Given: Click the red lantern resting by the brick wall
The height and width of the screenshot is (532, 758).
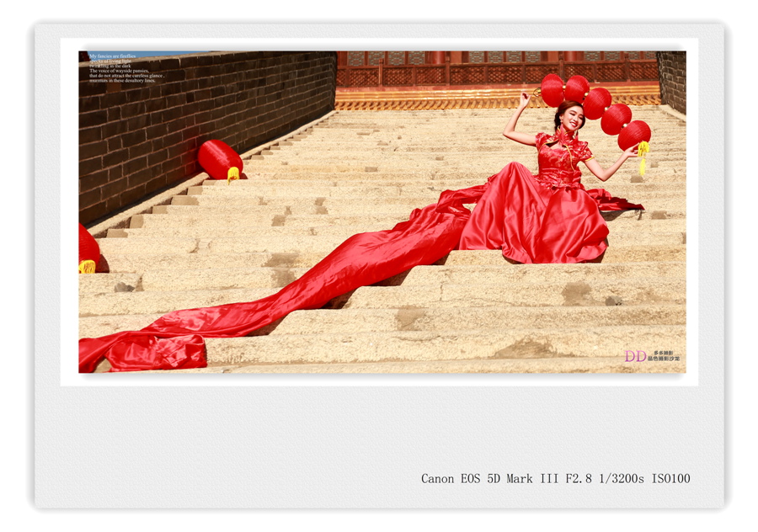Looking at the screenshot, I should tap(220, 159).
